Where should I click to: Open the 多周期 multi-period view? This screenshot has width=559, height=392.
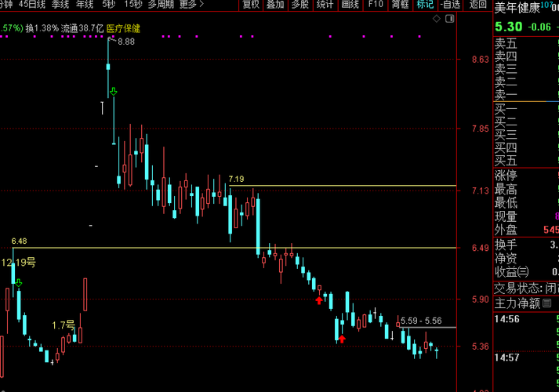(161, 4)
